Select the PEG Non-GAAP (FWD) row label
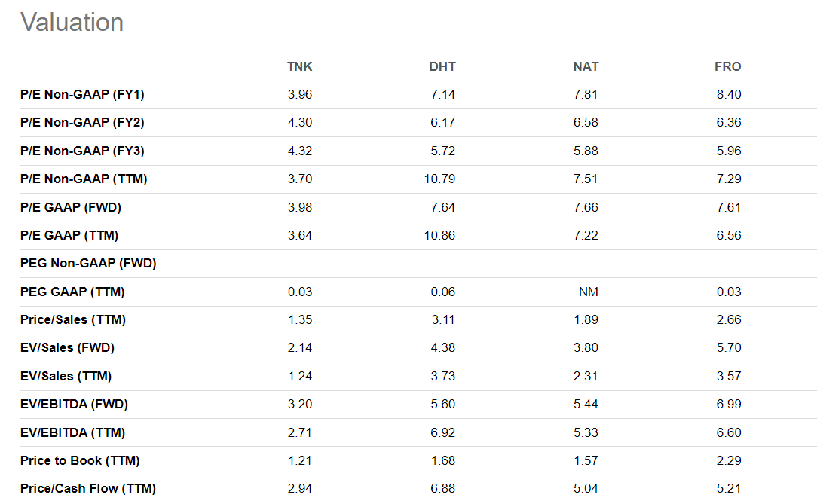This screenshot has width=817, height=504. coord(88,264)
